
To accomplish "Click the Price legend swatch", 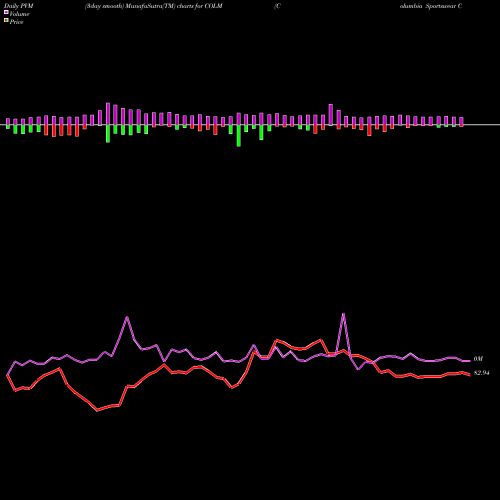I will [x=6, y=21].
